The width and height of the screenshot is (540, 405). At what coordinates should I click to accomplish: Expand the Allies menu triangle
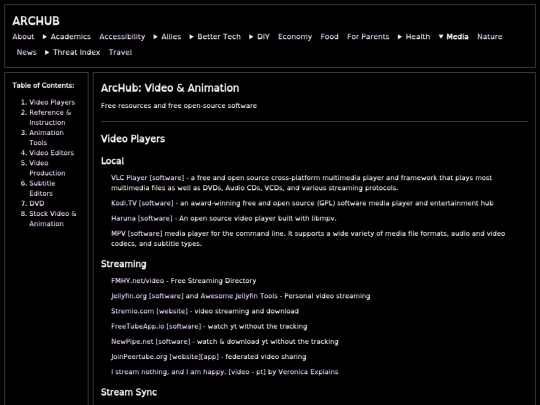pyautogui.click(x=156, y=37)
